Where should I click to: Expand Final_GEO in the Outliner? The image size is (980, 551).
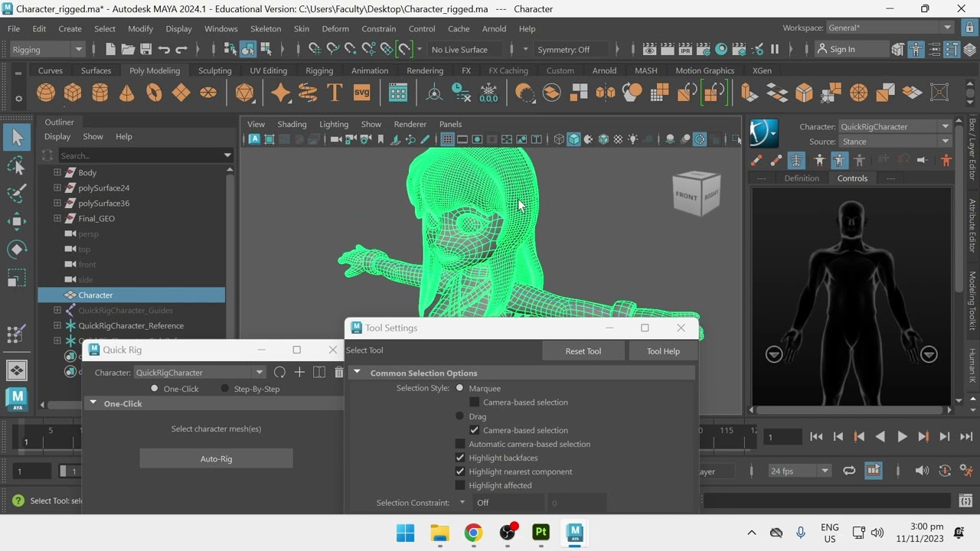coord(57,219)
